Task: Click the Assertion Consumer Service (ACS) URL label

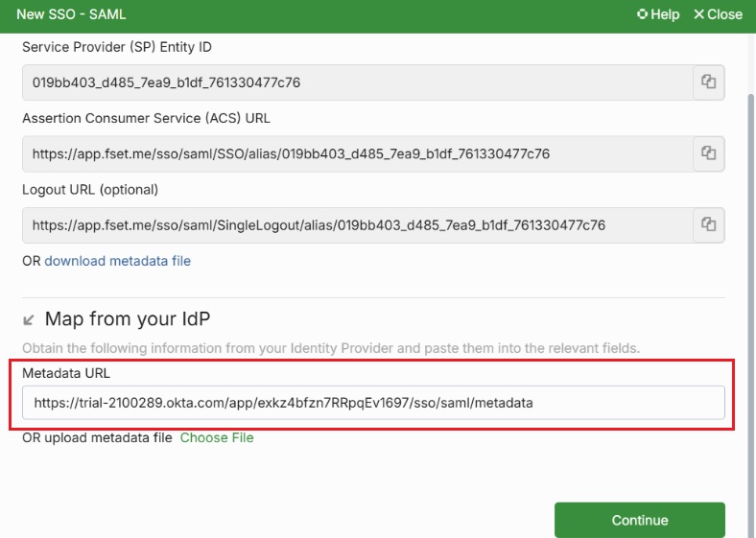Action: pyautogui.click(x=146, y=118)
